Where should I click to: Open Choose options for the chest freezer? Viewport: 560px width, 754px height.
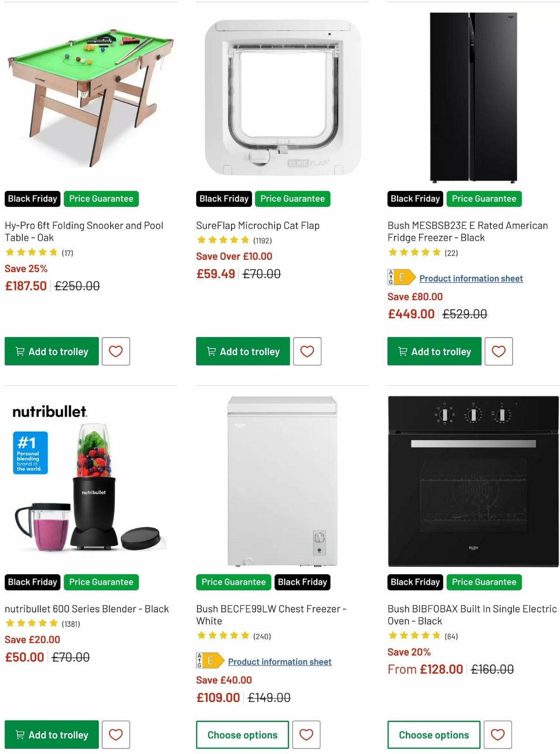click(242, 735)
